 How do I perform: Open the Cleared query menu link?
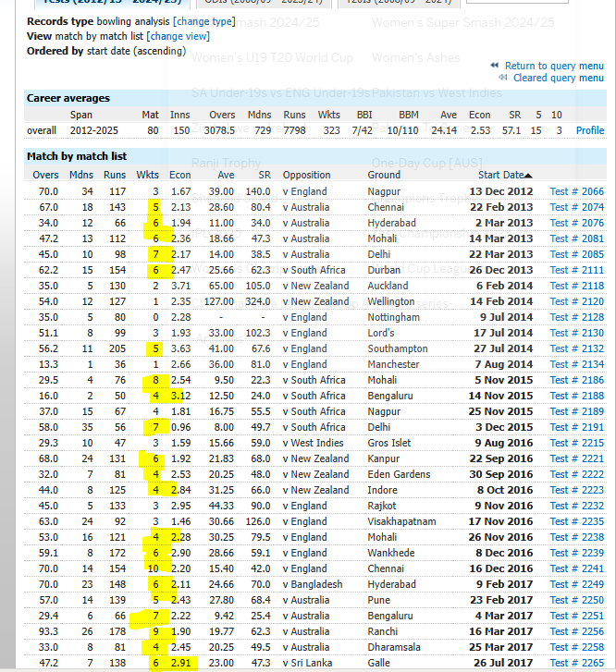(x=559, y=78)
